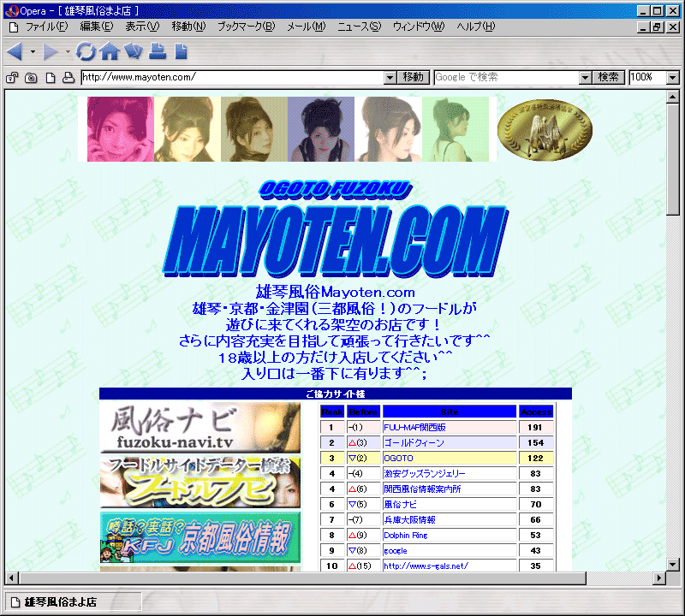Open the KFJ 京都風俗情報 banner
685x616 pixels.
click(200, 537)
